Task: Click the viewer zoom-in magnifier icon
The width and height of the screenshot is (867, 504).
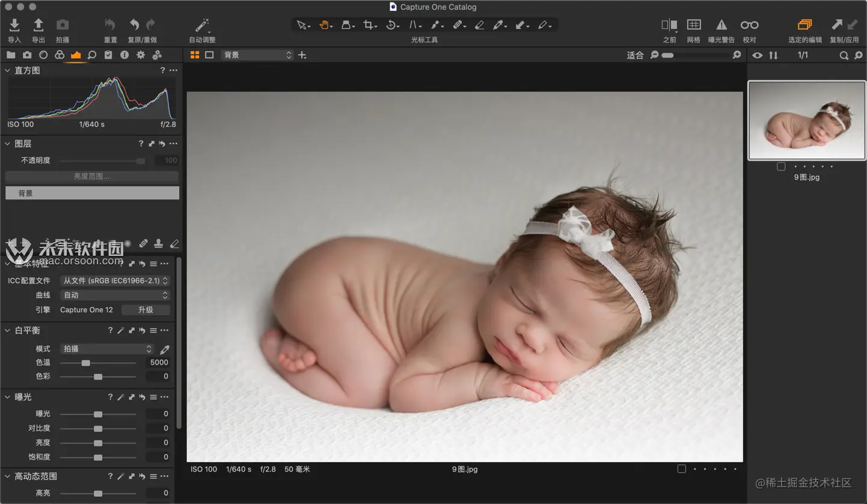Action: click(737, 55)
